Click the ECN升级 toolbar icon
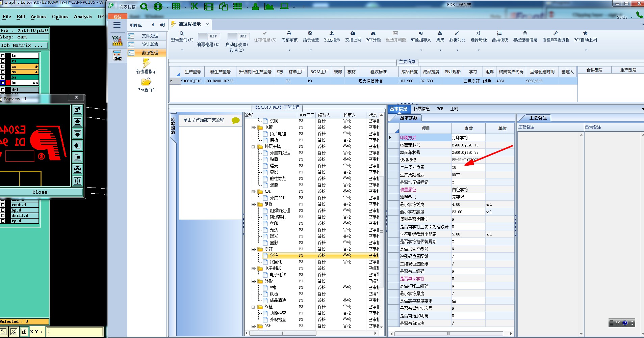The height and width of the screenshot is (338, 644). coord(373,33)
